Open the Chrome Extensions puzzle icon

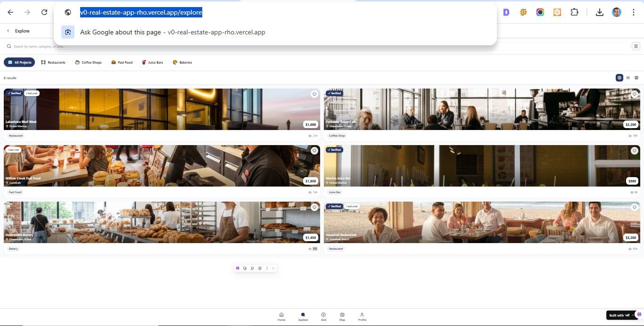574,12
